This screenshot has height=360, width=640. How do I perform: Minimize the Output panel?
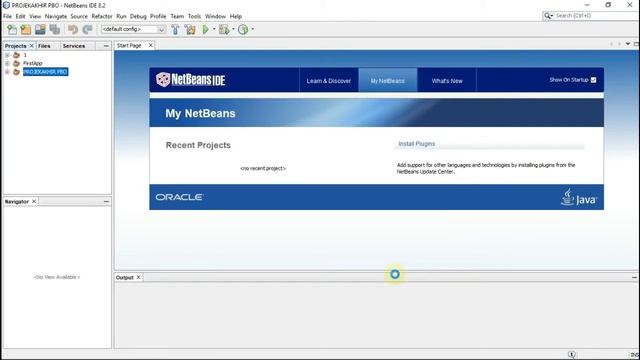pyautogui.click(x=634, y=278)
